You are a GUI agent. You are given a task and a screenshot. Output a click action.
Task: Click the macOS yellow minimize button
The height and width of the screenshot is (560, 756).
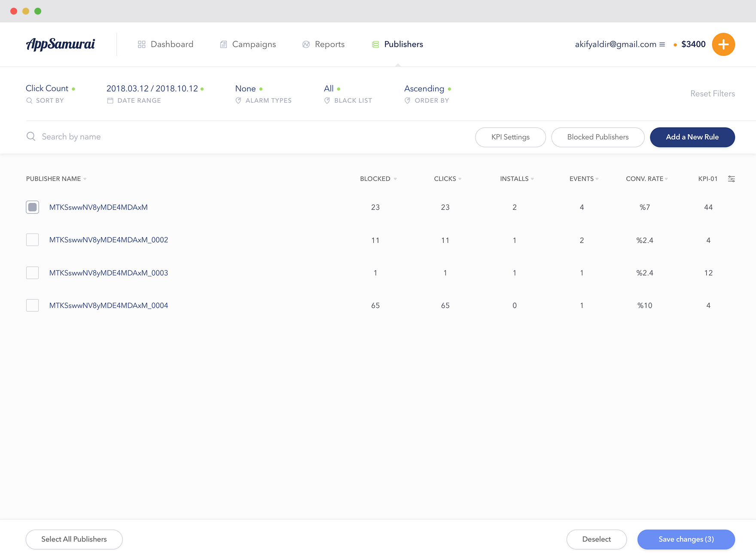[26, 11]
